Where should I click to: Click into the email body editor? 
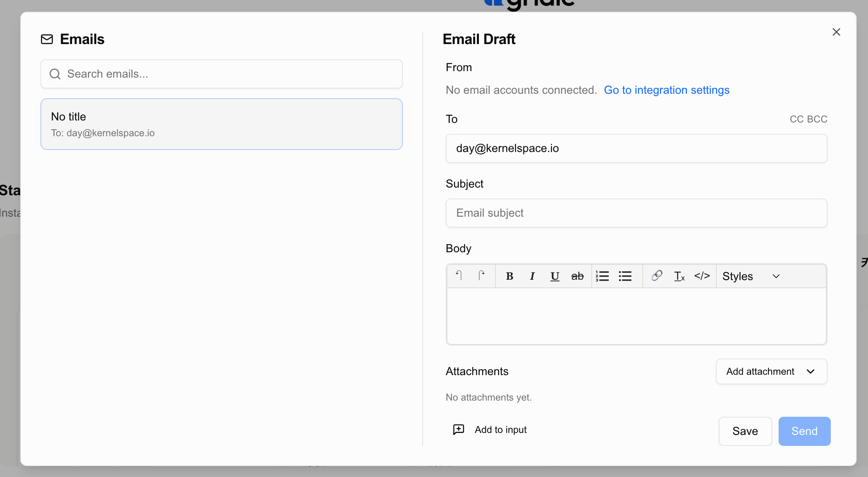coord(636,316)
